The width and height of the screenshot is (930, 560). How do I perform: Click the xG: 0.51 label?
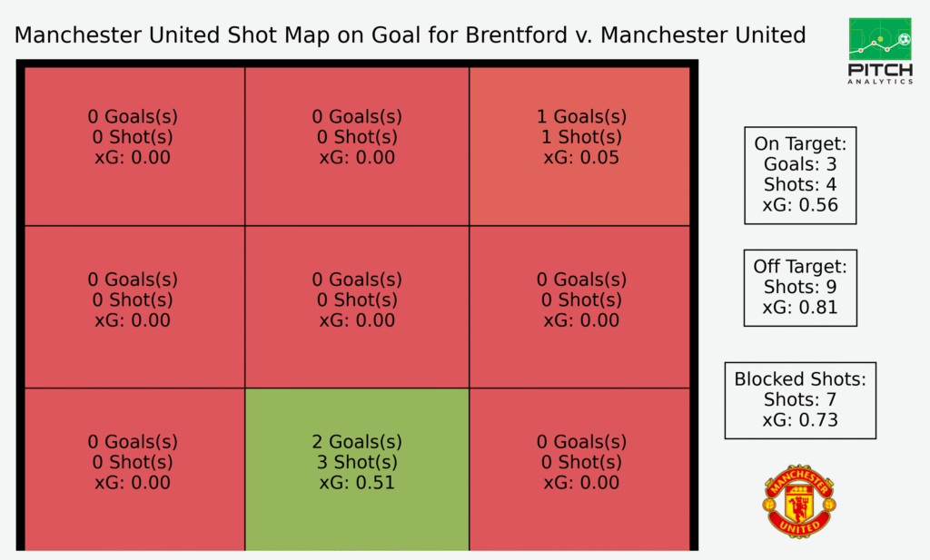point(357,482)
